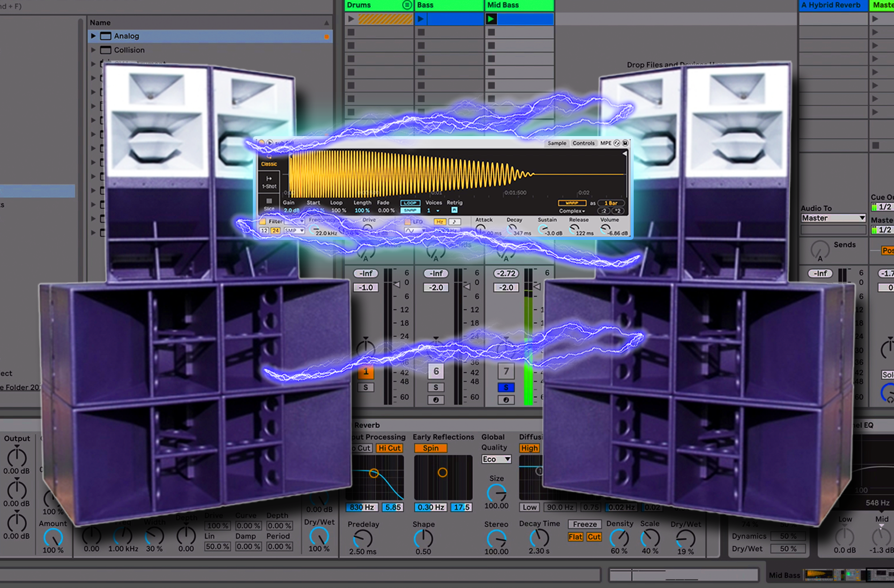Switch LFO rate to note sync
894x588 pixels.
(x=454, y=221)
